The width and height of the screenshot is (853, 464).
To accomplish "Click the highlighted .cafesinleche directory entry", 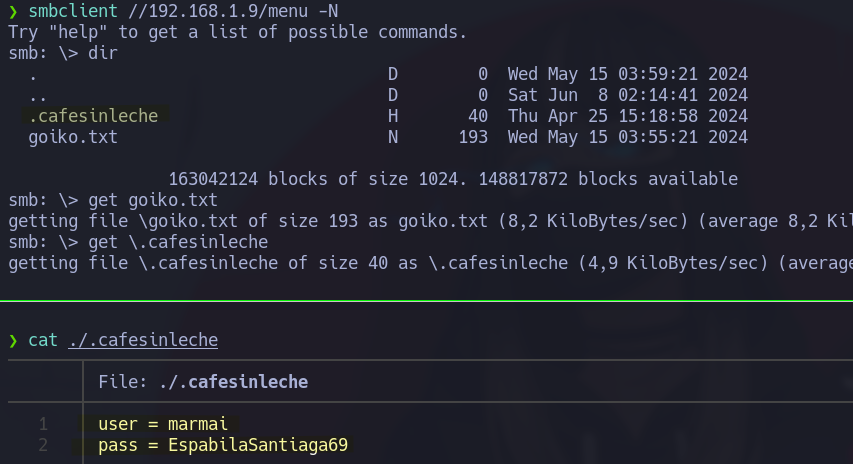I will [x=94, y=116].
